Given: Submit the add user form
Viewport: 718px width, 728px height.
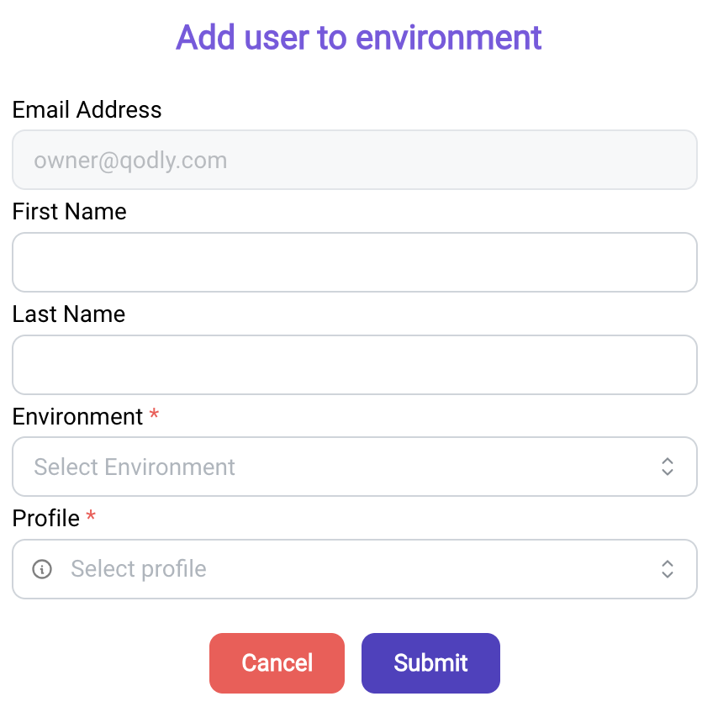Looking at the screenshot, I should coord(430,663).
